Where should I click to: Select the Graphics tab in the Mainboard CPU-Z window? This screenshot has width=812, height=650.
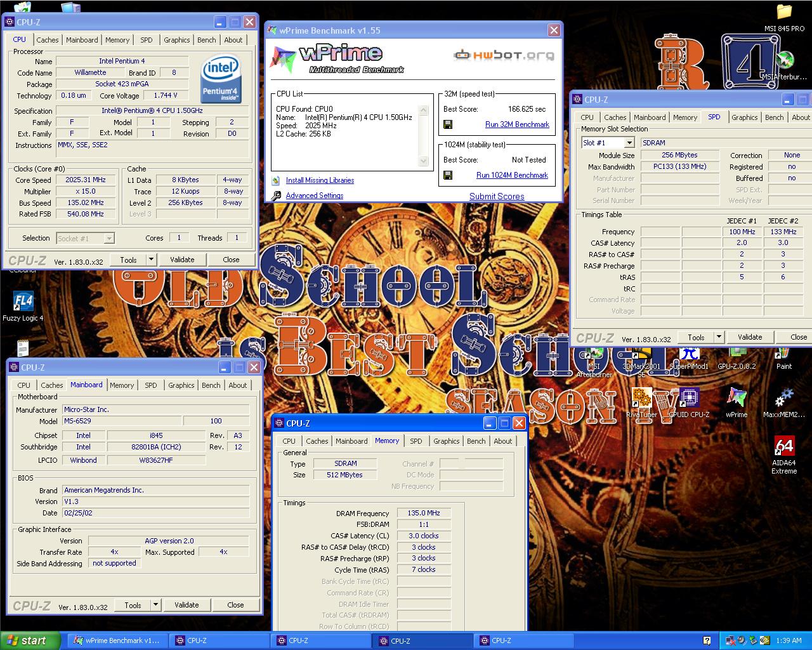(181, 385)
